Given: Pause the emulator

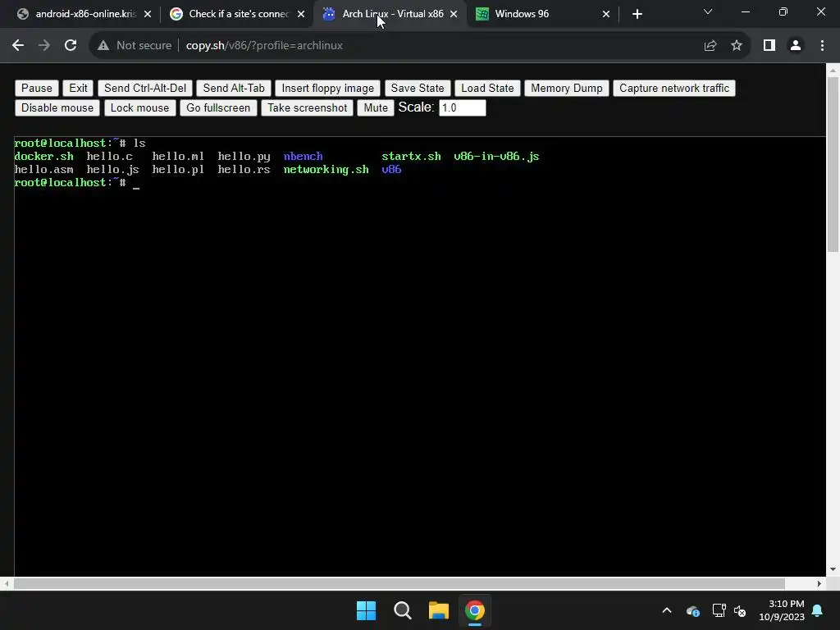Looking at the screenshot, I should tap(36, 89).
